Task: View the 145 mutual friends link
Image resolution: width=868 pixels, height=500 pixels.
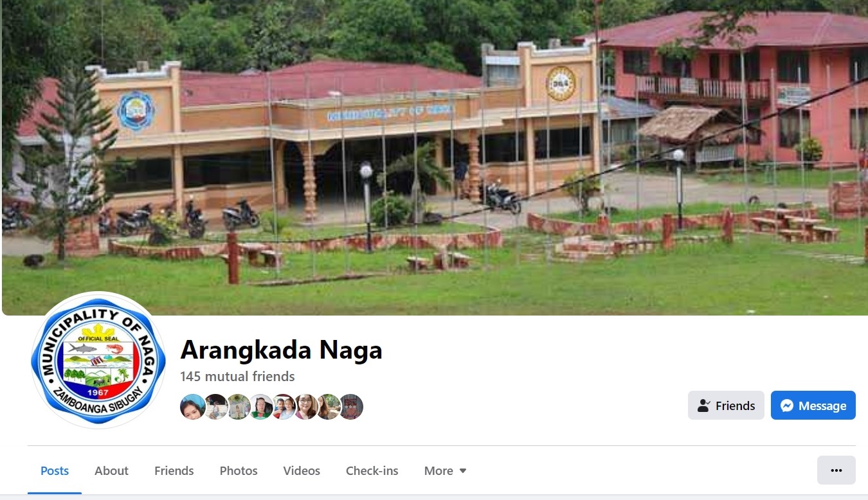Action: coord(237,377)
